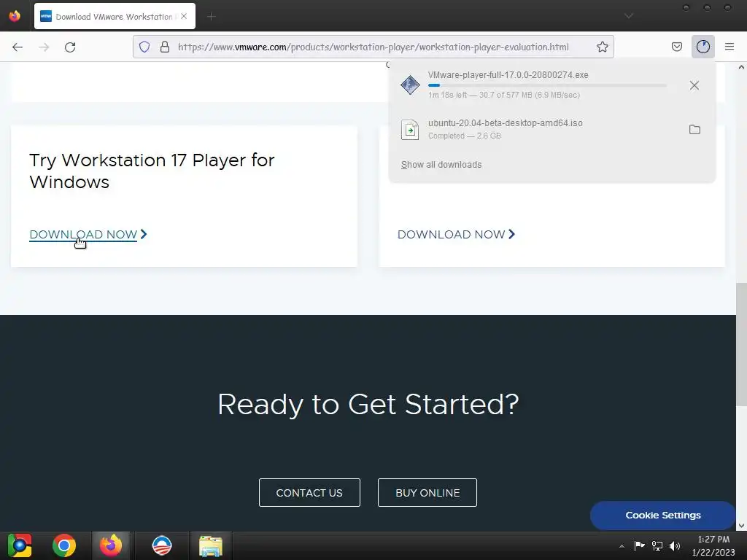The image size is (747, 560).
Task: Click the right card's Download Now link
Action: tap(456, 234)
